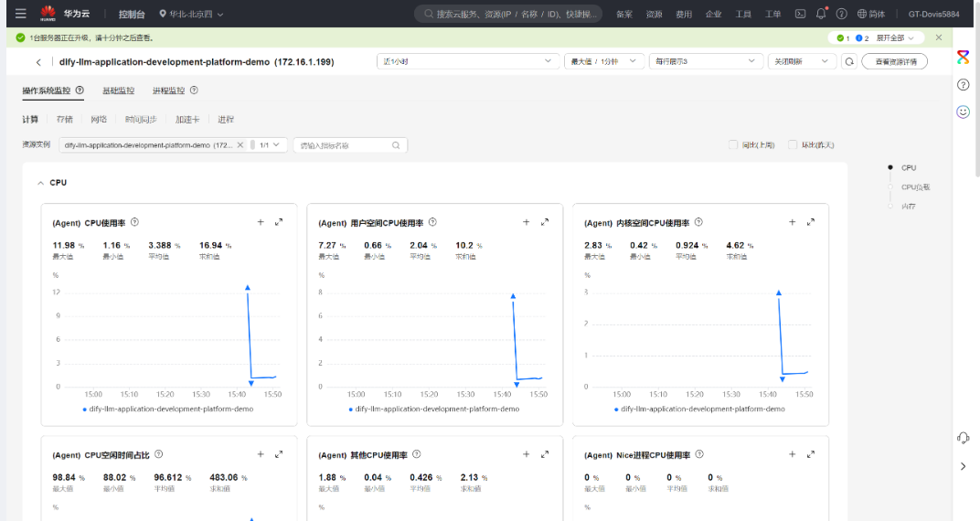Open the hamburger navigation menu
Image resolution: width=980 pixels, height=521 pixels.
20,14
